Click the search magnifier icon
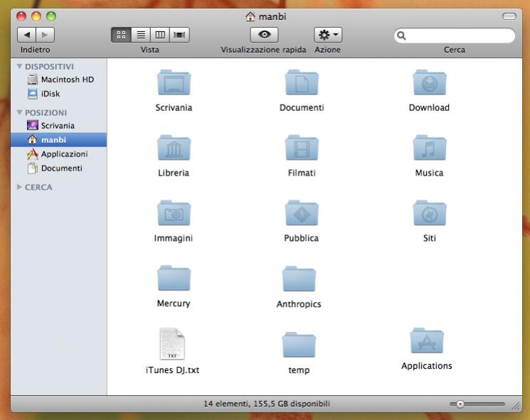This screenshot has height=420, width=530. coord(401,36)
